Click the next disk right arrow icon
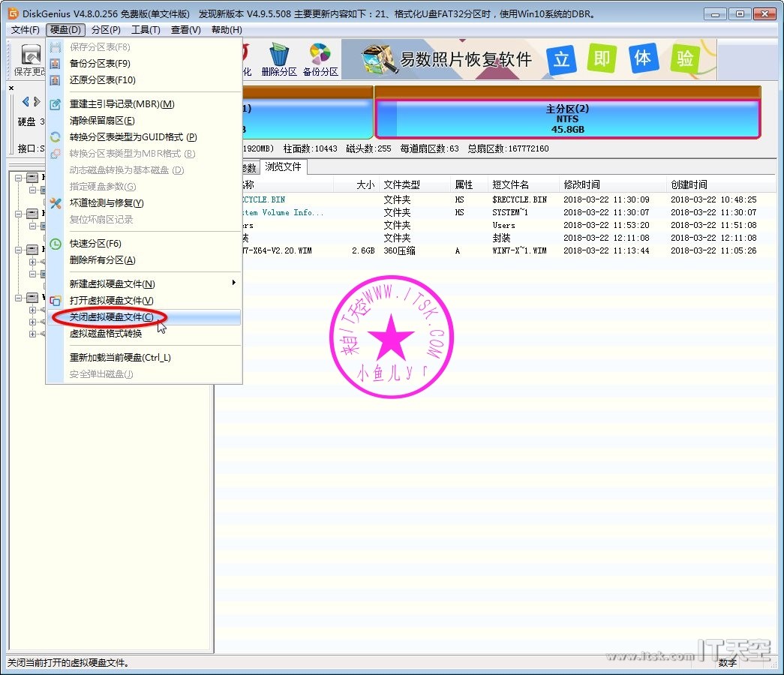This screenshot has width=784, height=675. pos(37,101)
